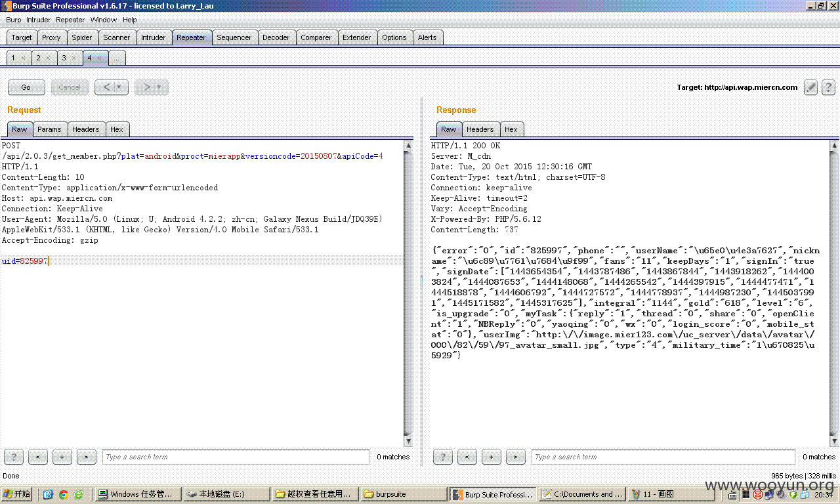Close Repeater tab 2
The width and height of the screenshot is (840, 504).
pyautogui.click(x=48, y=58)
